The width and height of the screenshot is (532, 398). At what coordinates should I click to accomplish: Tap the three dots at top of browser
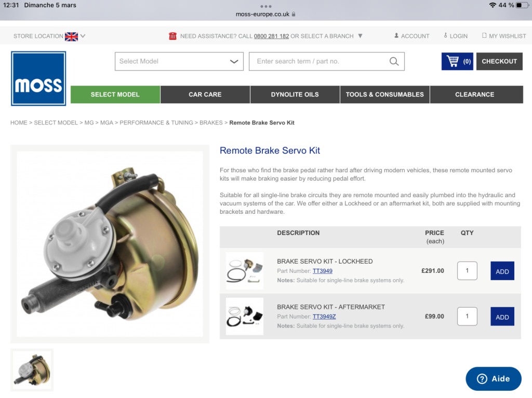(x=266, y=6)
